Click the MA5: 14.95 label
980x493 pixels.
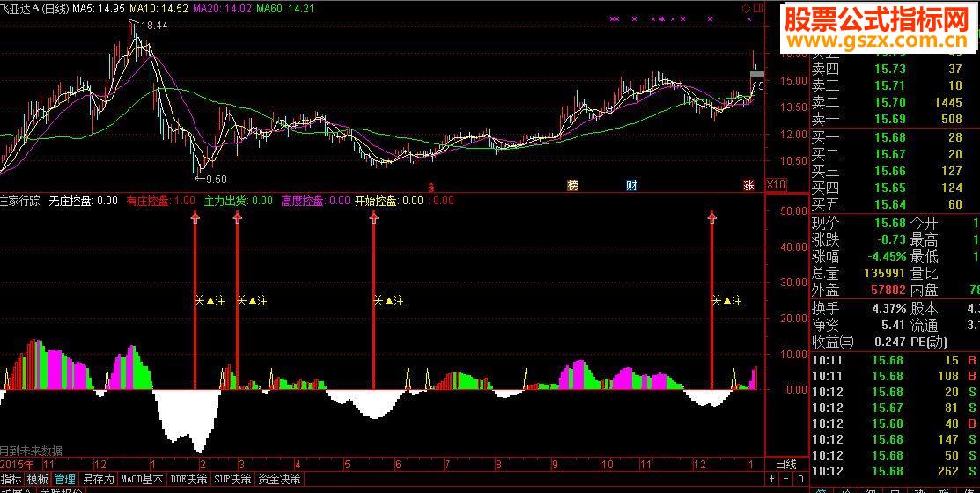click(98, 9)
